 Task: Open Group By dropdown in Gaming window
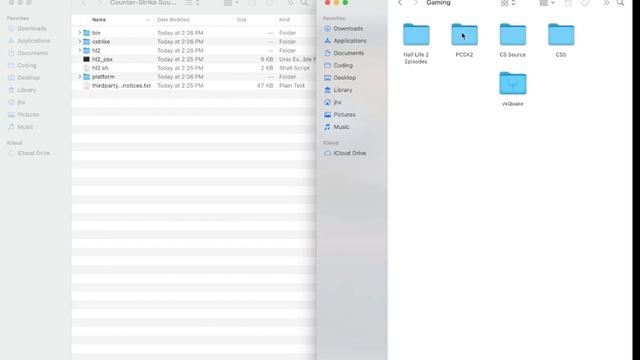[547, 3]
